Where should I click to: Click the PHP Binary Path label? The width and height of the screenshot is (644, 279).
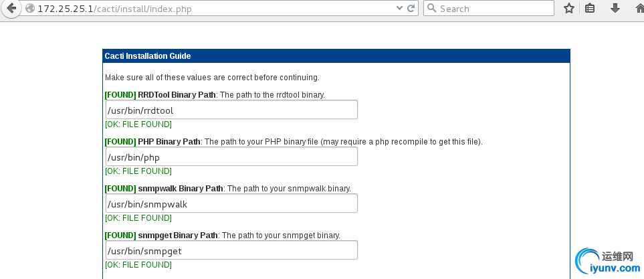click(169, 142)
